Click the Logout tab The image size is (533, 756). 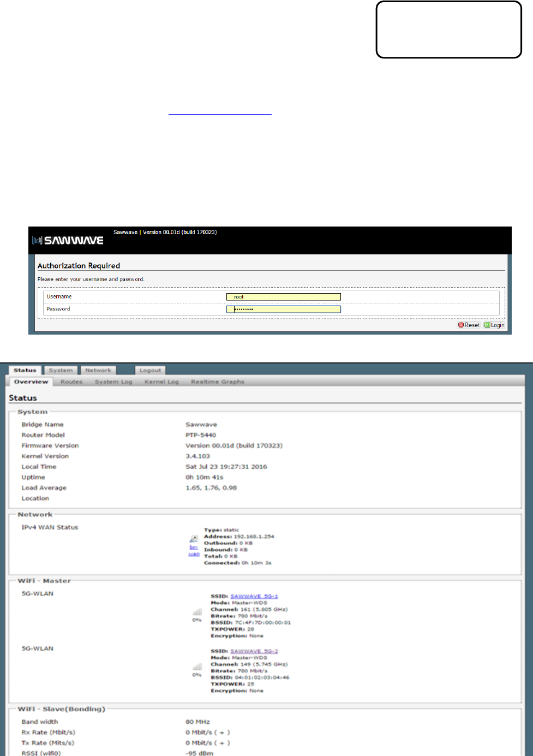[x=150, y=370]
